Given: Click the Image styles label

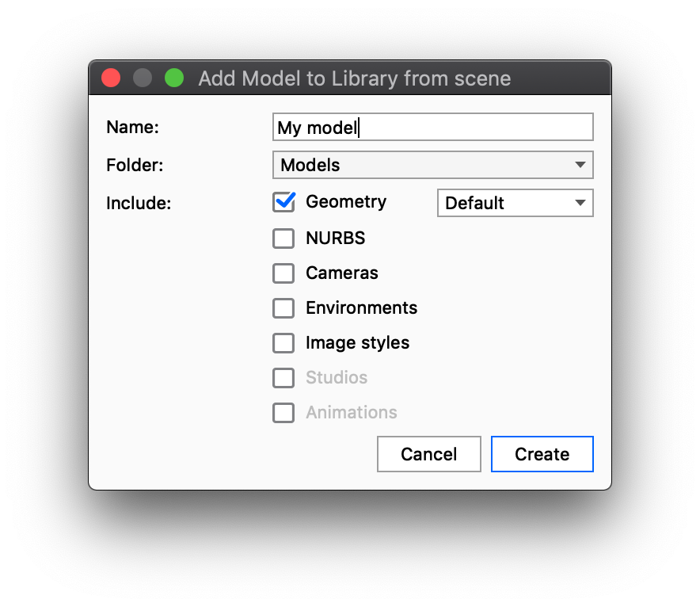Looking at the screenshot, I should [357, 342].
